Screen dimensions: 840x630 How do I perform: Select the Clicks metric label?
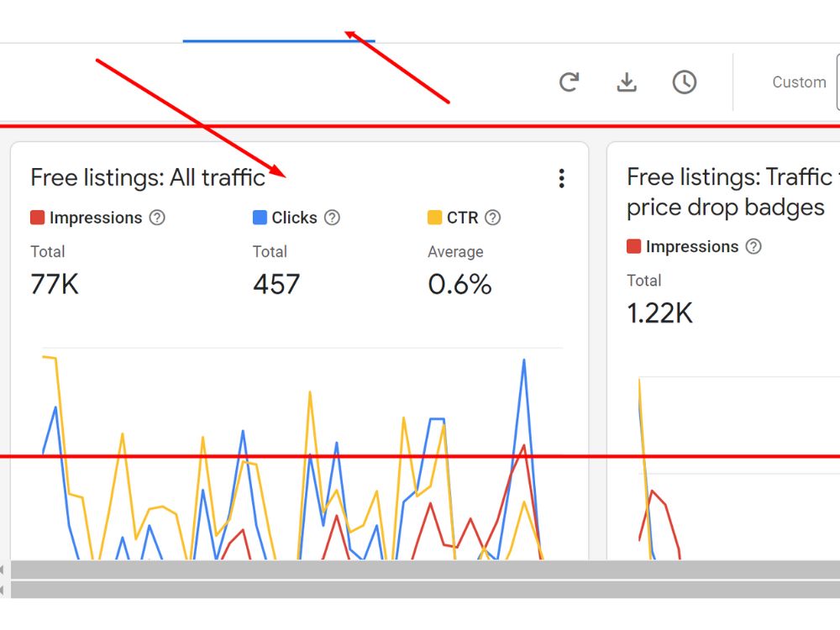pyautogui.click(x=294, y=218)
